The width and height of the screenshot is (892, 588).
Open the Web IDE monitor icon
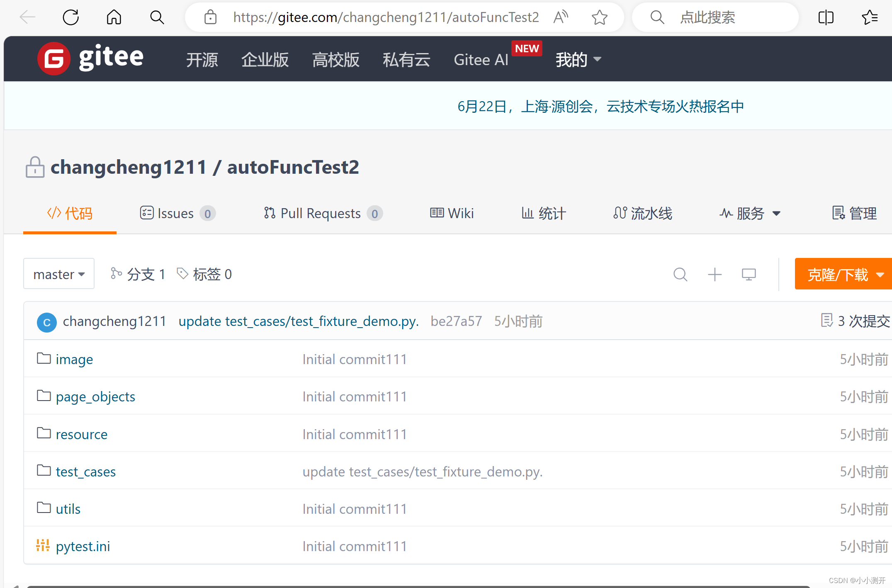coord(749,274)
